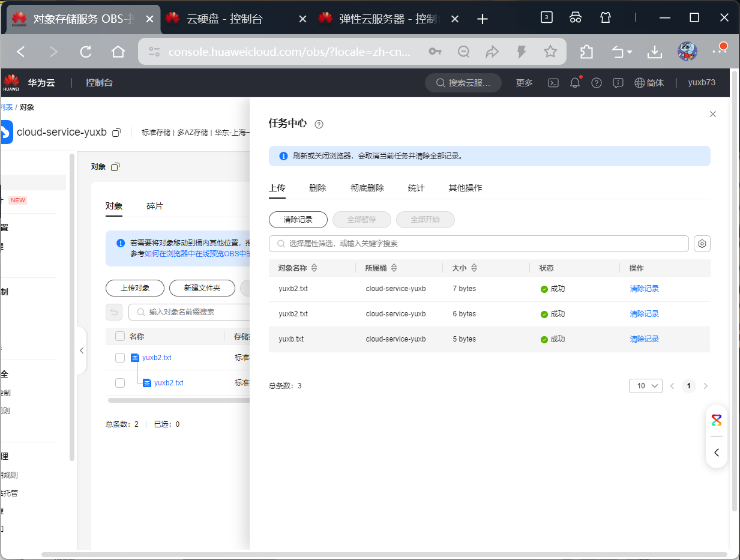The image size is (740, 560).
Task: Tick the select-all checkbox beside 名称
Action: [x=120, y=337]
